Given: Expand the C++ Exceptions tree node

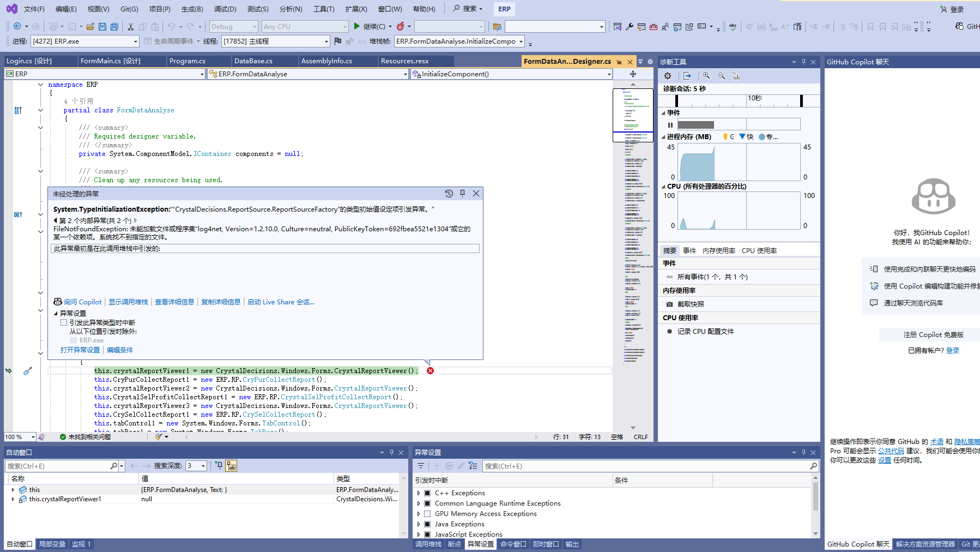Looking at the screenshot, I should [419, 493].
